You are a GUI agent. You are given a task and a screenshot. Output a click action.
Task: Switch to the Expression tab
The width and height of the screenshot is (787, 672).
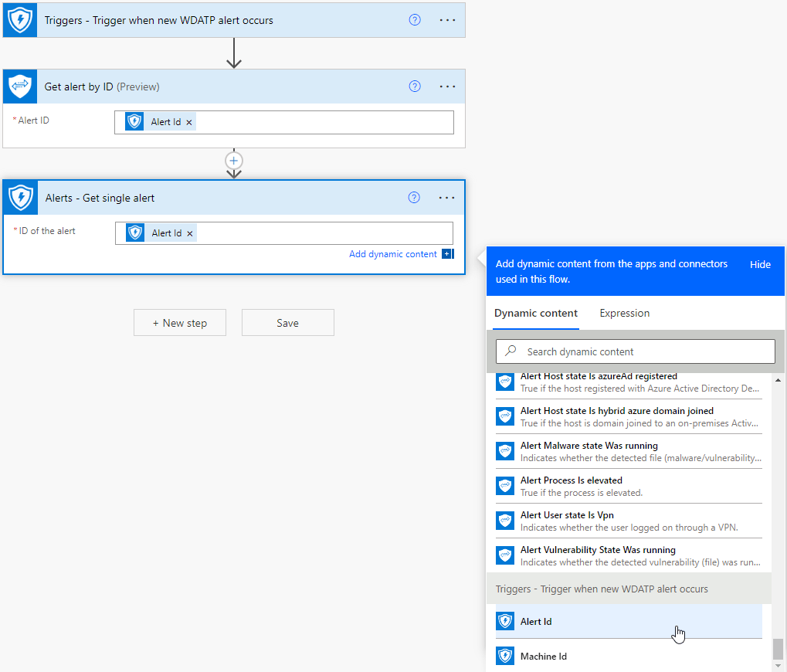624,313
